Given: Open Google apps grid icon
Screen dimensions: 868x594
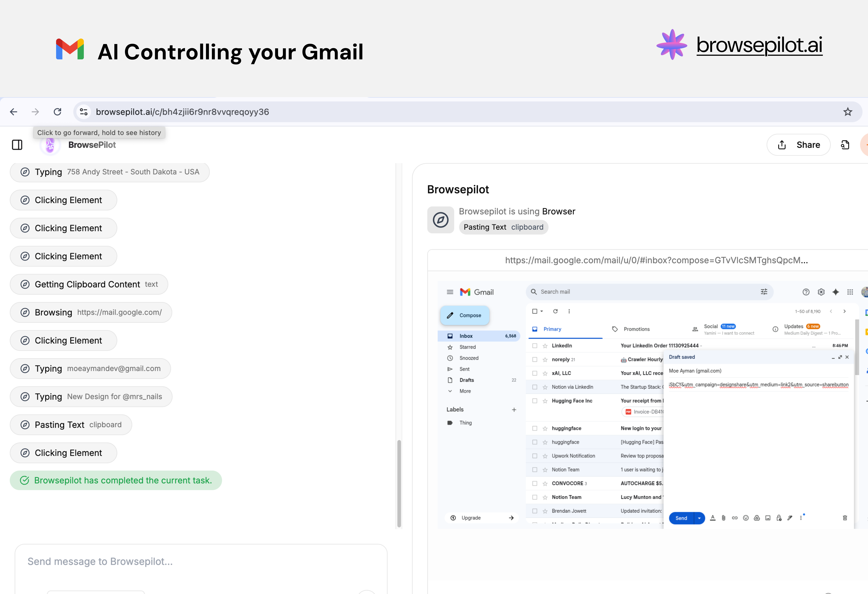Looking at the screenshot, I should click(x=850, y=292).
